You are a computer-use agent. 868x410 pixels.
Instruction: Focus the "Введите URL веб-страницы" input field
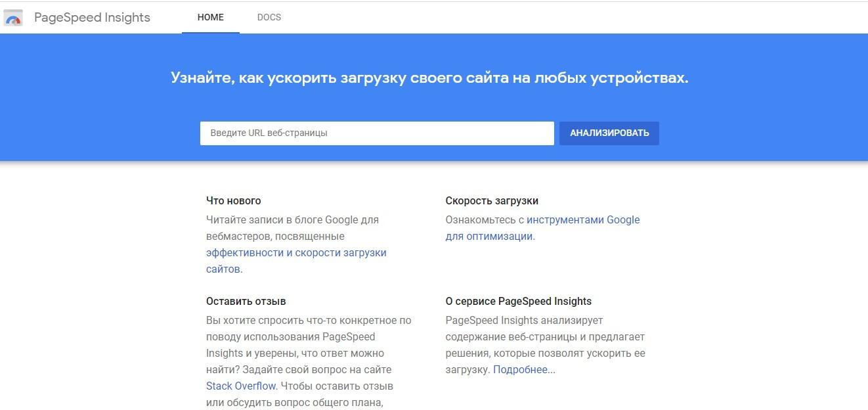point(377,133)
